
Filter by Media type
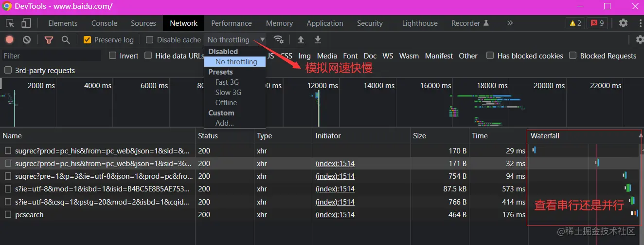coord(327,56)
